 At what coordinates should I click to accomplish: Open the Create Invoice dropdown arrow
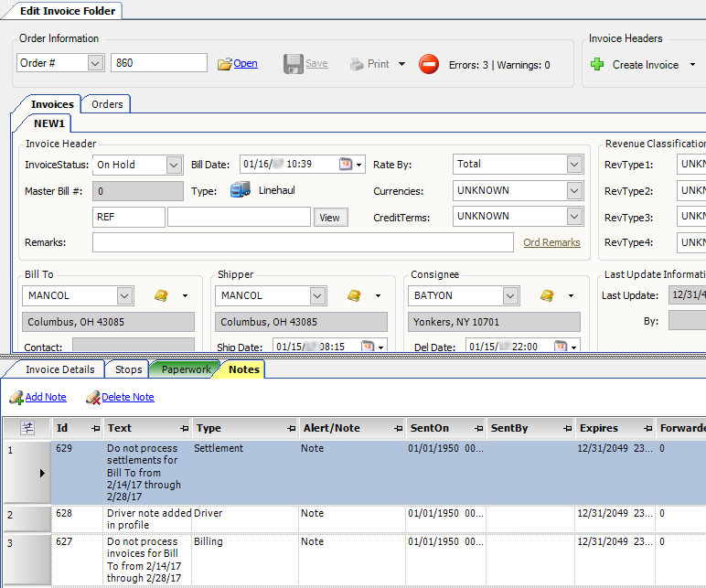(692, 65)
